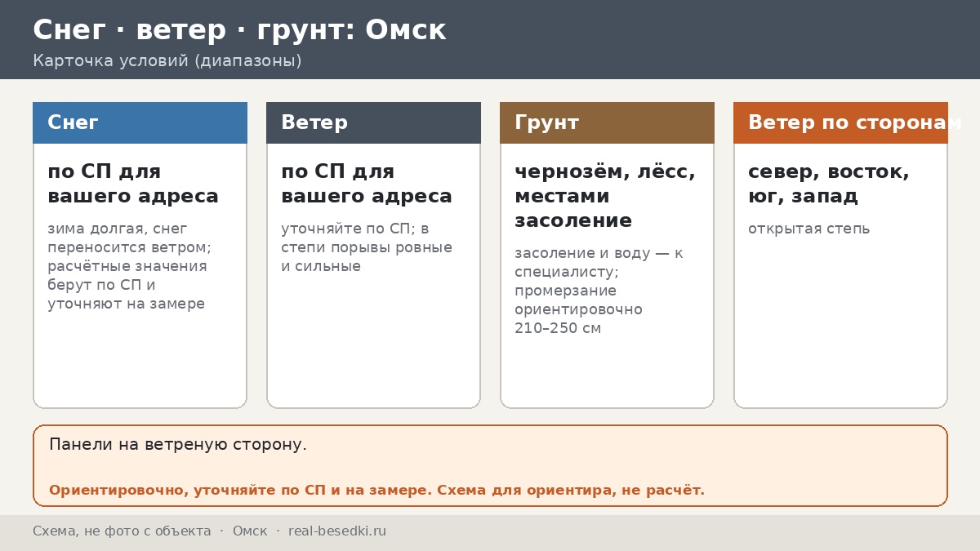Select the orange 'Ветер по сторонам' header
This screenshot has width=980, height=551.
840,122
